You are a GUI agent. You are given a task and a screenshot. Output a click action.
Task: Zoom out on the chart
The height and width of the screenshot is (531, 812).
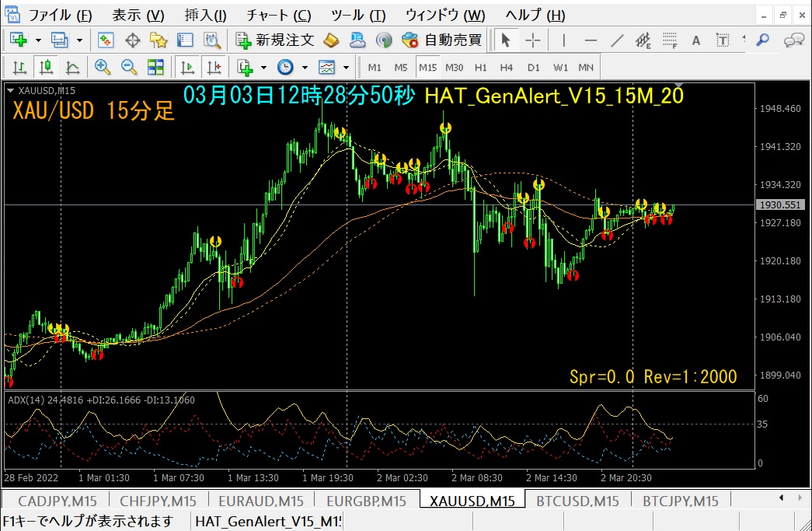point(129,68)
